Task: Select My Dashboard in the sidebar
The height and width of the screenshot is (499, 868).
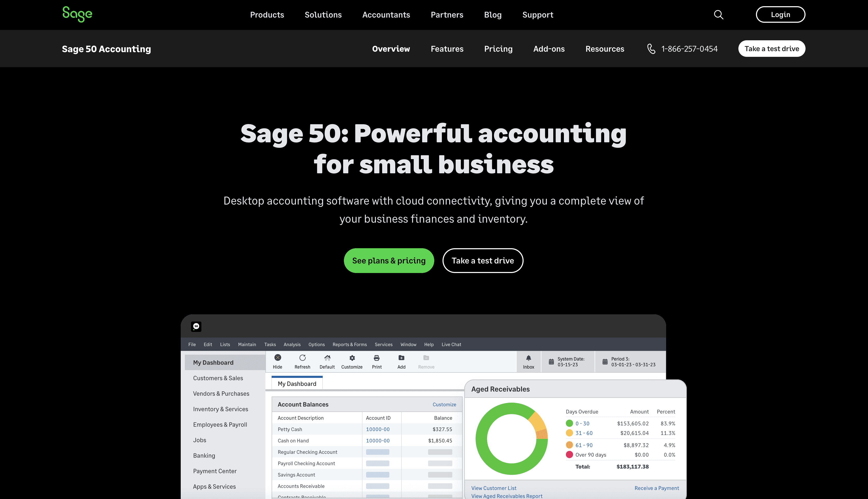Action: [x=225, y=362]
